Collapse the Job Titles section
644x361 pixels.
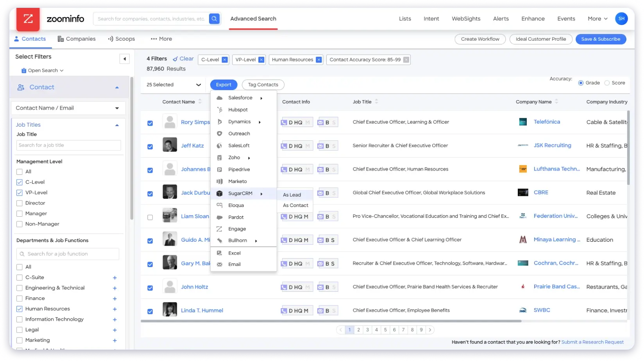(x=117, y=125)
